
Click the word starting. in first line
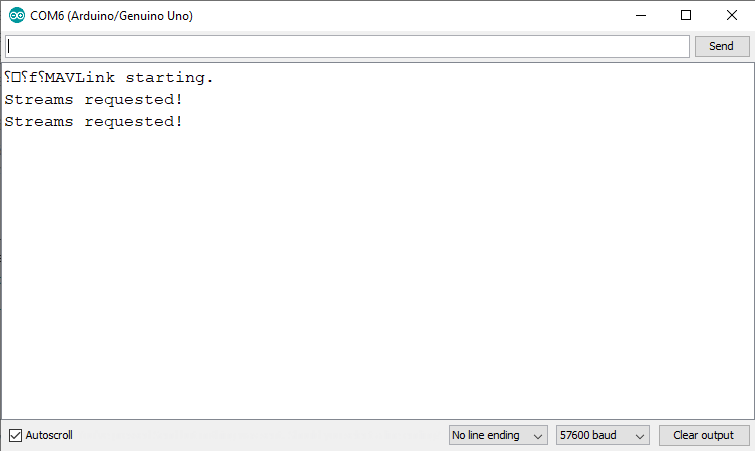[169, 78]
